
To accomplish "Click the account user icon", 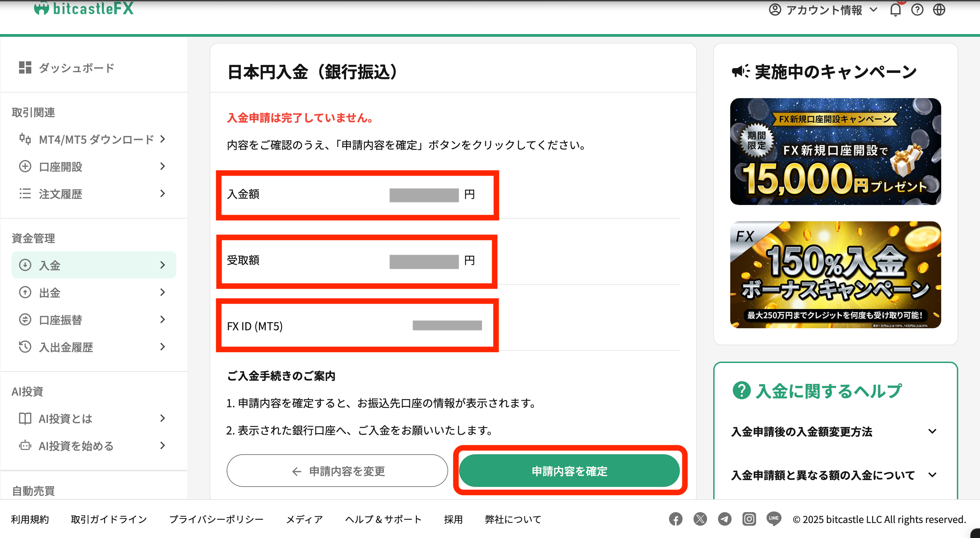I will (775, 10).
